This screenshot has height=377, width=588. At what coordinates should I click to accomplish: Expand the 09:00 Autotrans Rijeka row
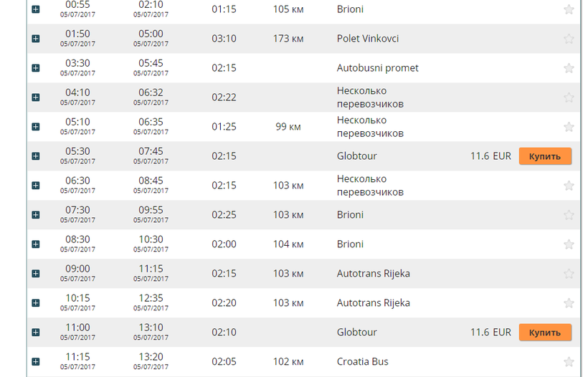click(36, 274)
